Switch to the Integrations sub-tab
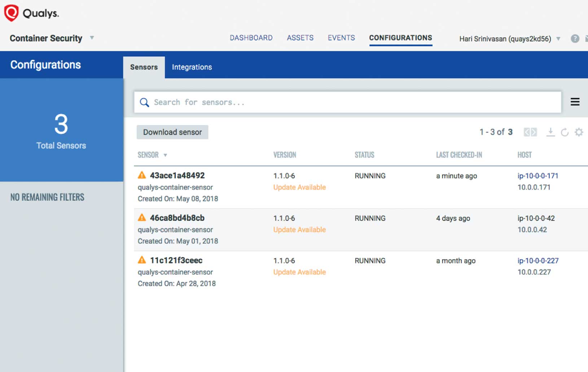The width and height of the screenshot is (588, 372). click(x=192, y=67)
